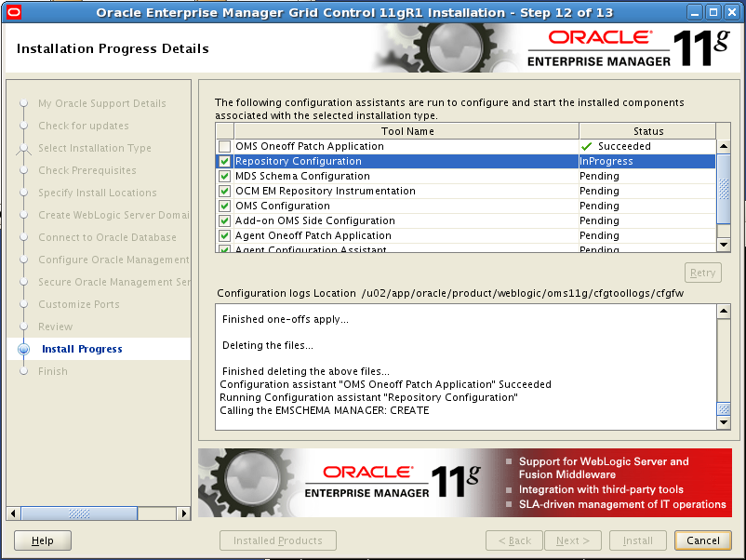Viewport: 746px width, 560px height.
Task: Uncheck the OMS Configuration checkbox
Action: 224,206
